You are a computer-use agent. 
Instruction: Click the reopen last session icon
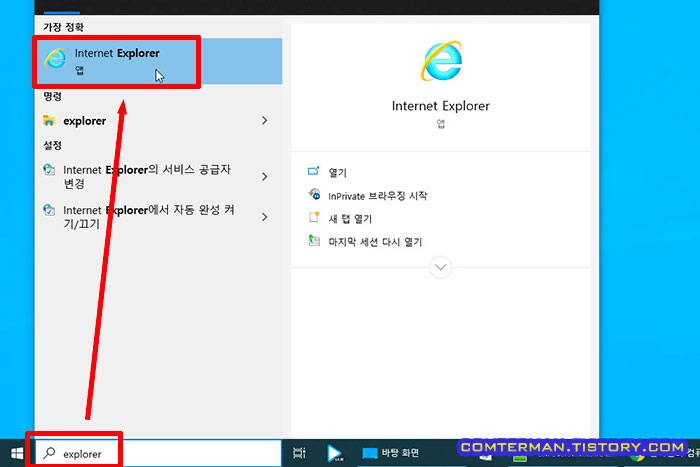314,240
